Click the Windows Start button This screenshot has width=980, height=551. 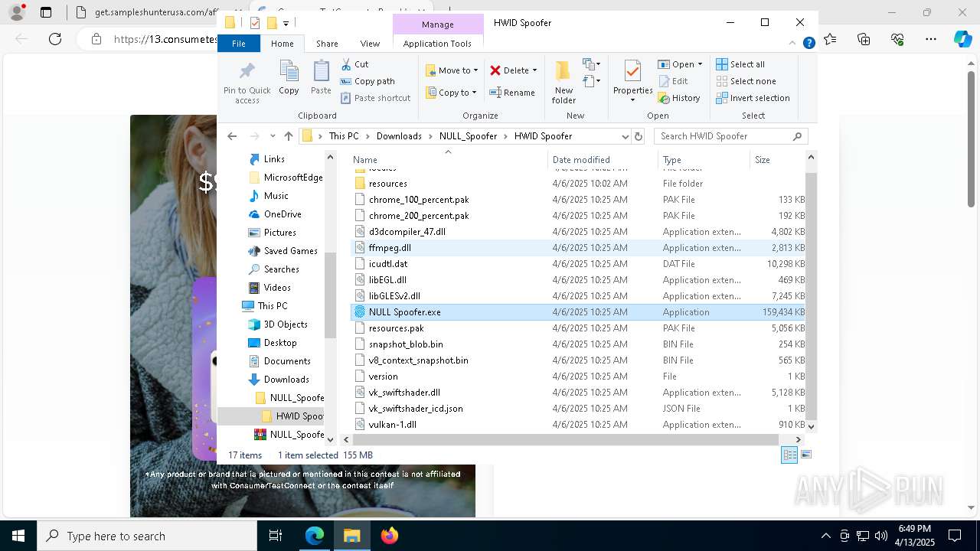(x=18, y=536)
